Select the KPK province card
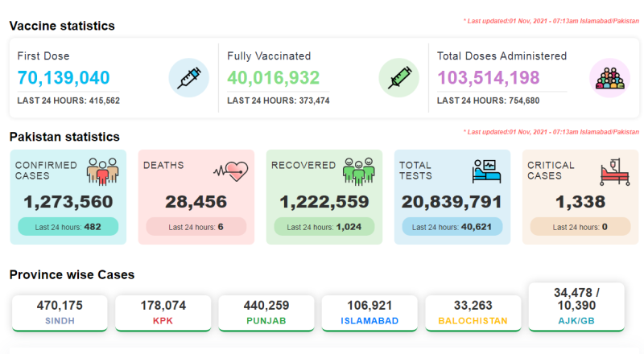Screen dimensions: 644x354 163,313
